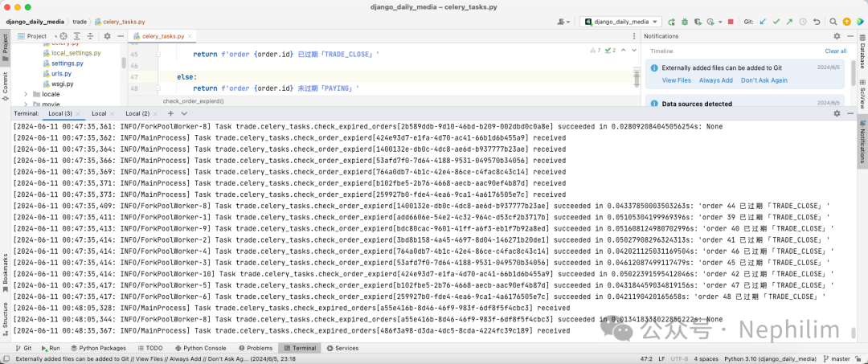
Task: Jump to previous highlighted error arrow
Action: click(x=624, y=51)
